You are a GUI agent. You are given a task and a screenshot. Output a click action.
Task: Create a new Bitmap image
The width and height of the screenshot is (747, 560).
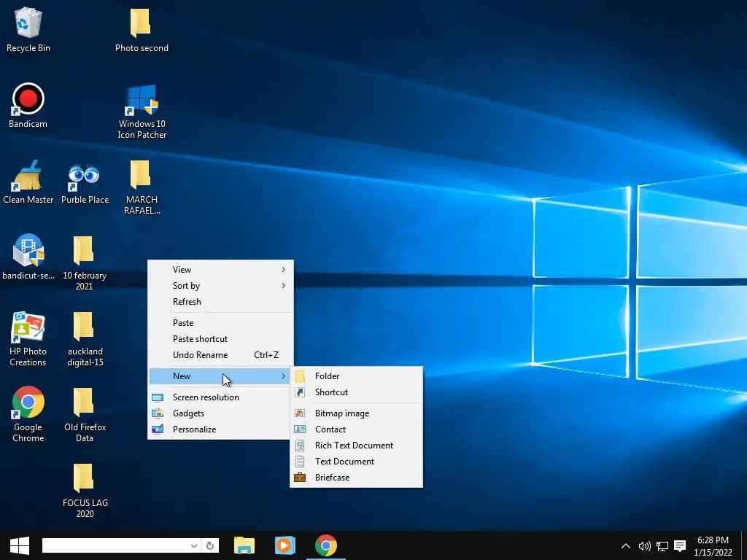coord(356,413)
